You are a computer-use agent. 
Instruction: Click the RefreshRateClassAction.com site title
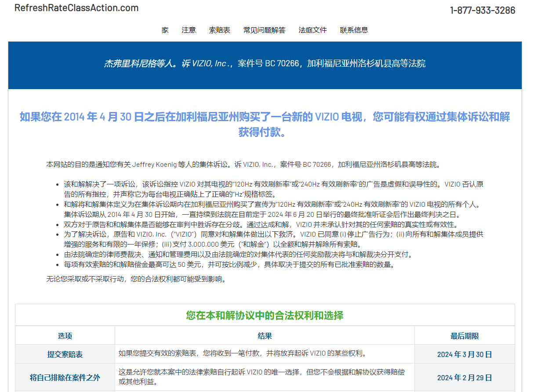pyautogui.click(x=76, y=8)
